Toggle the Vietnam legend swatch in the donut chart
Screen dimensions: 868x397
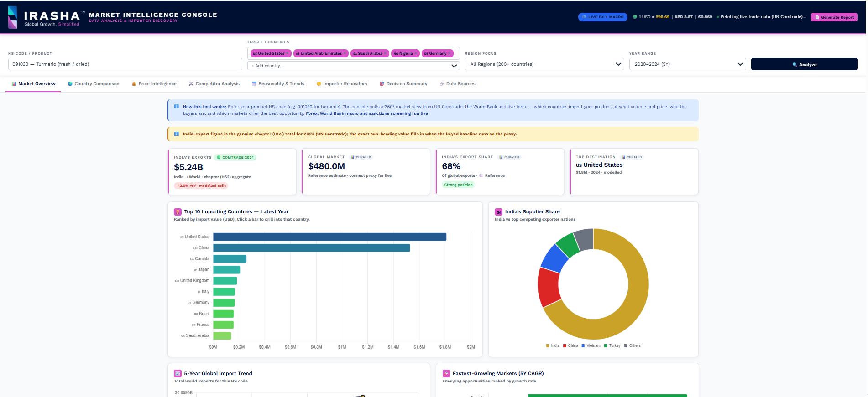pos(583,346)
